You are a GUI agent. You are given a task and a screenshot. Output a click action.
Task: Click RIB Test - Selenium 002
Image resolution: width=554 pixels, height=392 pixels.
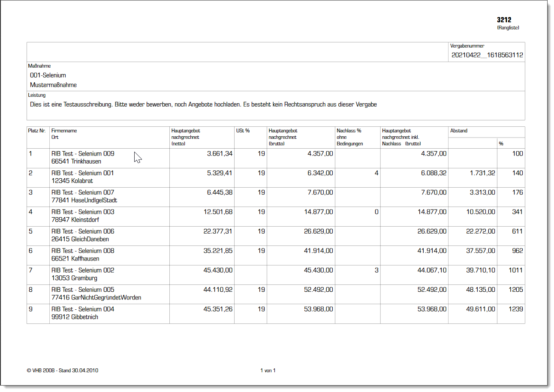(83, 270)
